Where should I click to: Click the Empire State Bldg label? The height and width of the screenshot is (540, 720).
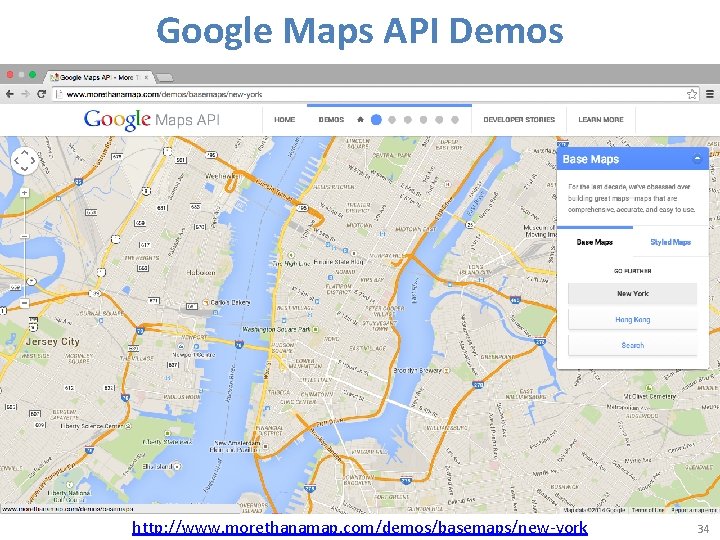click(338, 262)
